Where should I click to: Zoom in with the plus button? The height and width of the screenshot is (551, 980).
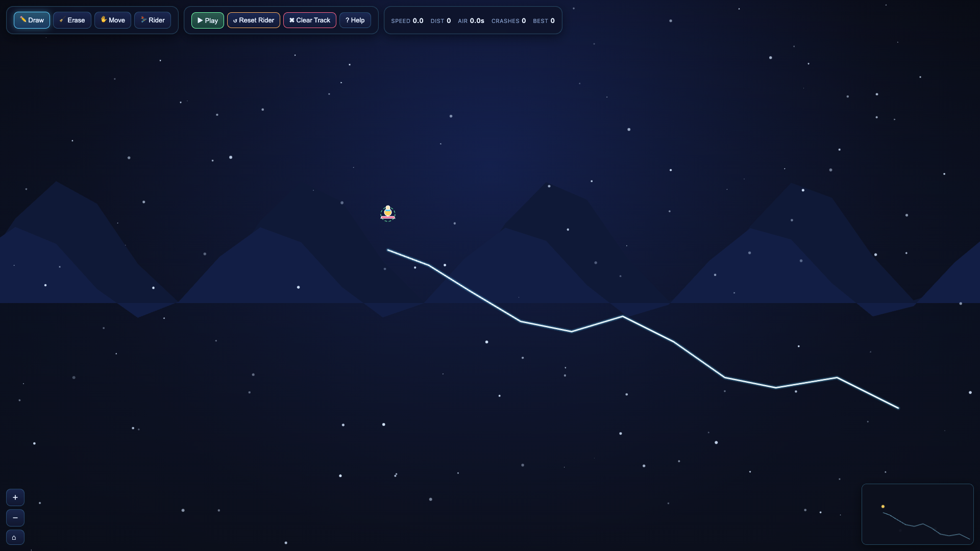pos(15,497)
